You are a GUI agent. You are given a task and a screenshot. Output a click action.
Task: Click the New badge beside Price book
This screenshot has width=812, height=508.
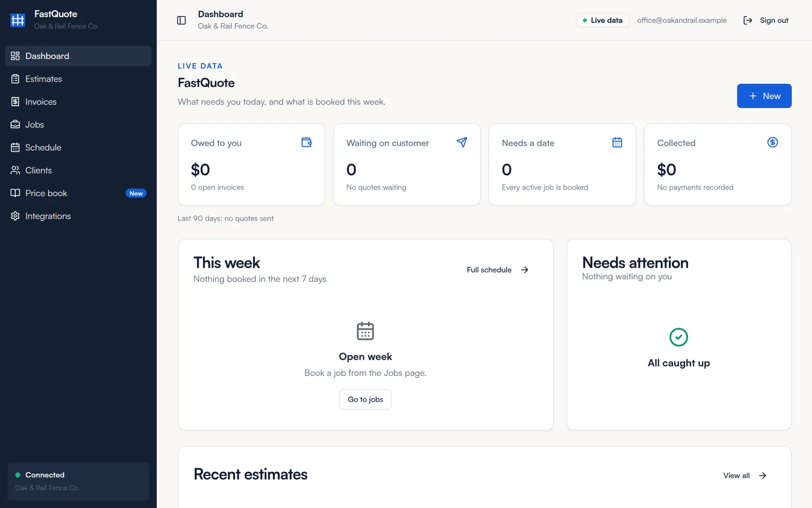(136, 194)
